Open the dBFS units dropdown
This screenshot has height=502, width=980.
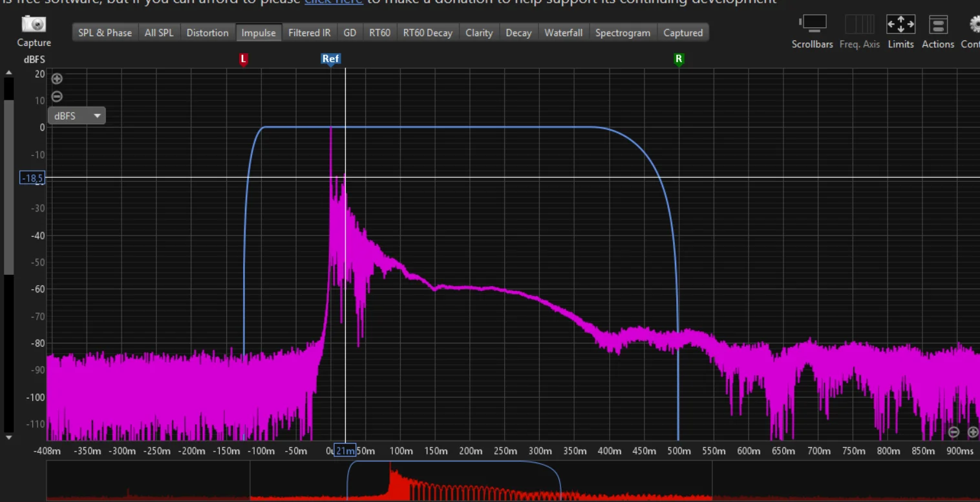(x=76, y=116)
